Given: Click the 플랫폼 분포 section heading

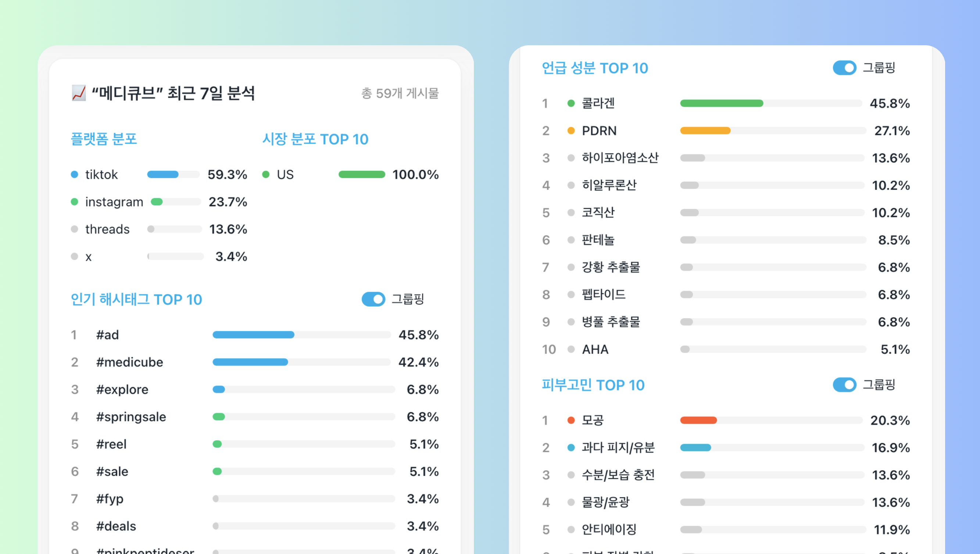Looking at the screenshot, I should [x=104, y=139].
